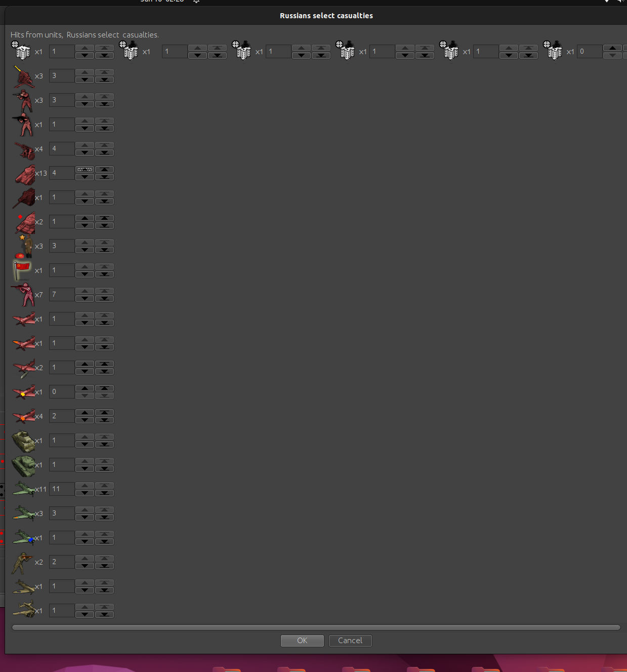The image size is (627, 672).
Task: Click the officer icon with gold star
Action: click(x=24, y=246)
